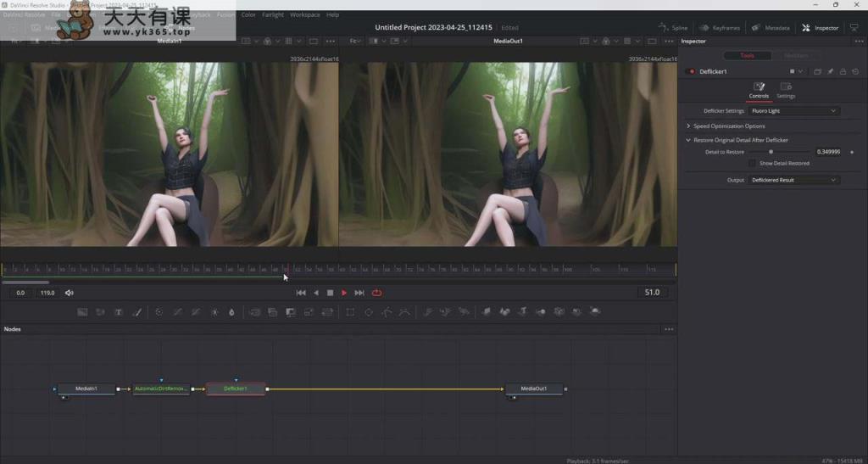
Task: Reset Deflicker1 tool to defaults
Action: pyautogui.click(x=855, y=71)
